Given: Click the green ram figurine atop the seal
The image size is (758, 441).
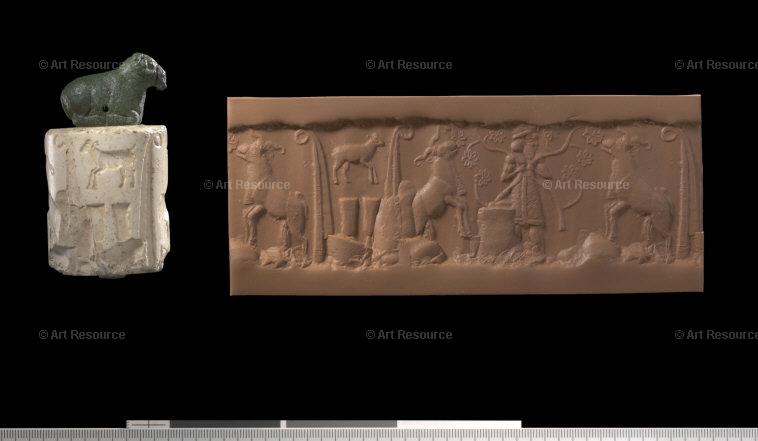Looking at the screenshot, I should tap(113, 90).
